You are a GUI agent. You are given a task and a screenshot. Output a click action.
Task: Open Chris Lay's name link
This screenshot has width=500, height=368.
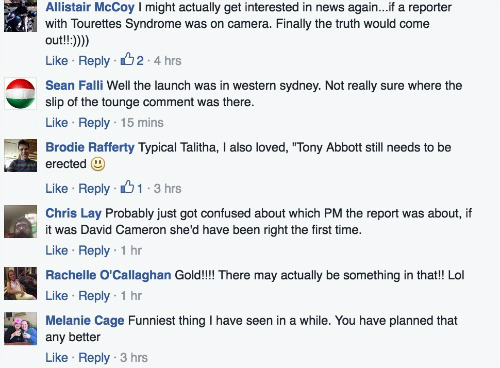[73, 213]
